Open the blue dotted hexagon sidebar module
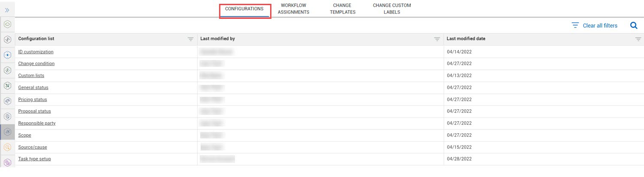 [7, 55]
